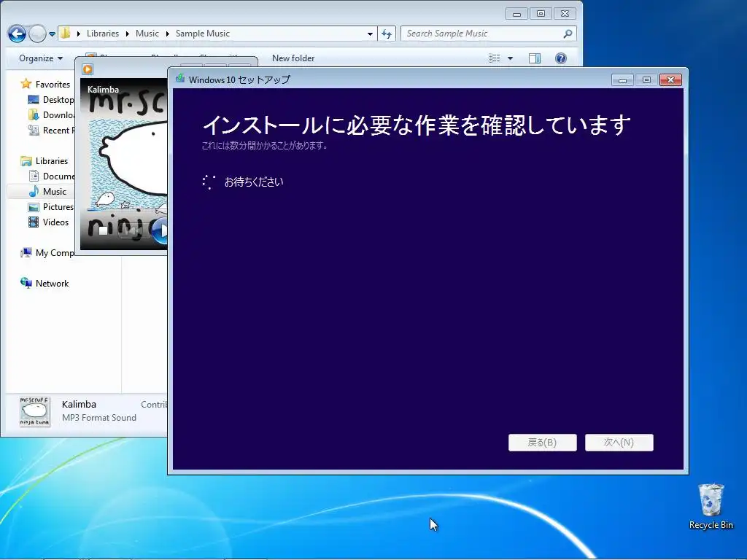Image resolution: width=747 pixels, height=560 pixels.
Task: Select Network in navigation pane
Action: click(x=52, y=284)
